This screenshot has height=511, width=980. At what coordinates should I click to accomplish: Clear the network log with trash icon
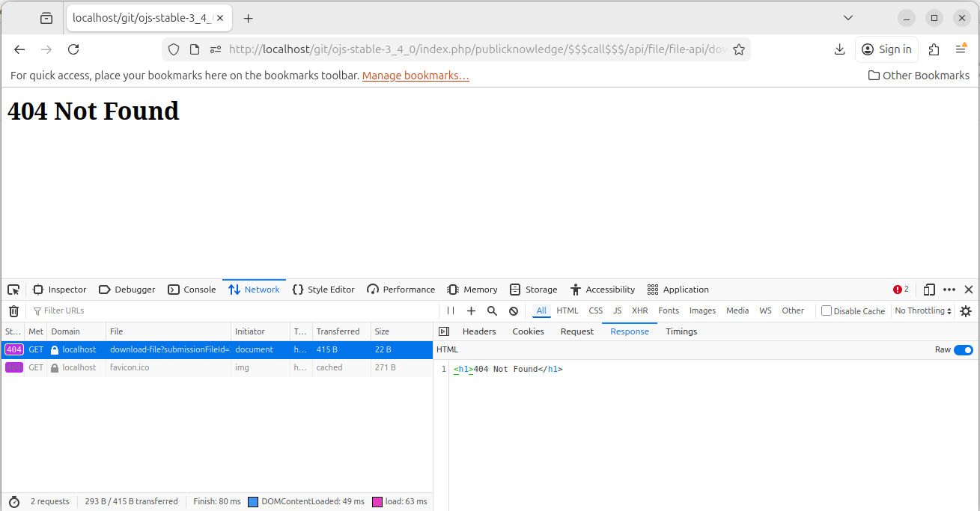click(13, 311)
